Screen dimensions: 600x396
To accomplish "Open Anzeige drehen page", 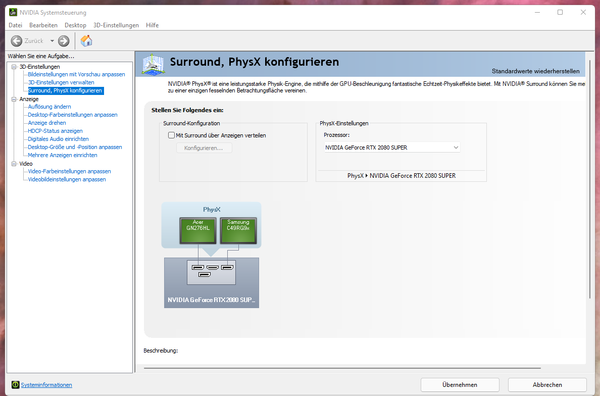I will tap(47, 122).
